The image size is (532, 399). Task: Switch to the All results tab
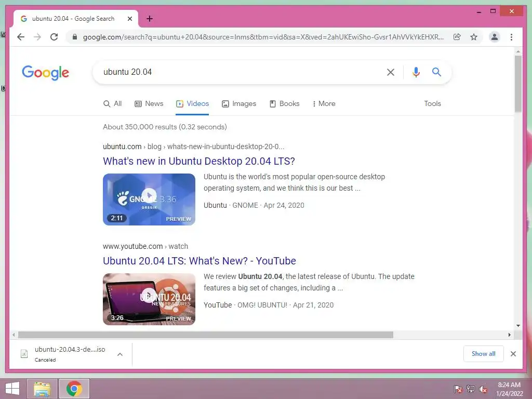coord(112,104)
